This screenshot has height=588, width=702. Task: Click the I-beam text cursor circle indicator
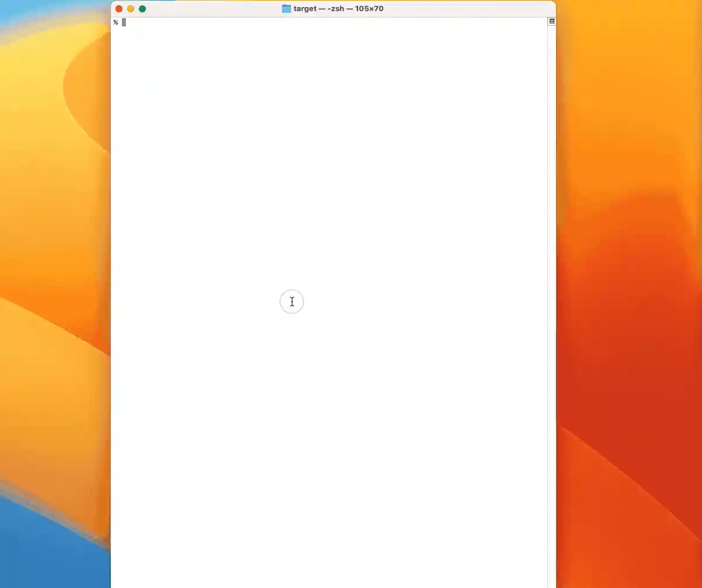tap(292, 302)
